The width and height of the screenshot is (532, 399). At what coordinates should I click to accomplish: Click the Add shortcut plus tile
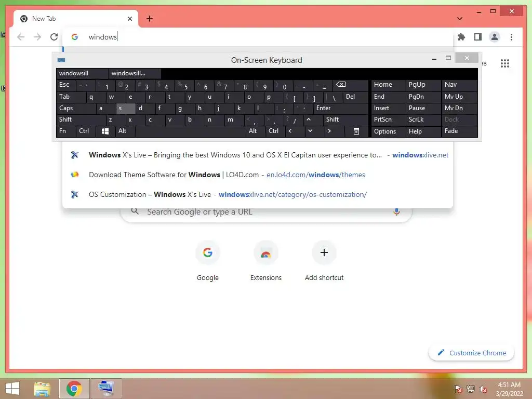click(324, 261)
